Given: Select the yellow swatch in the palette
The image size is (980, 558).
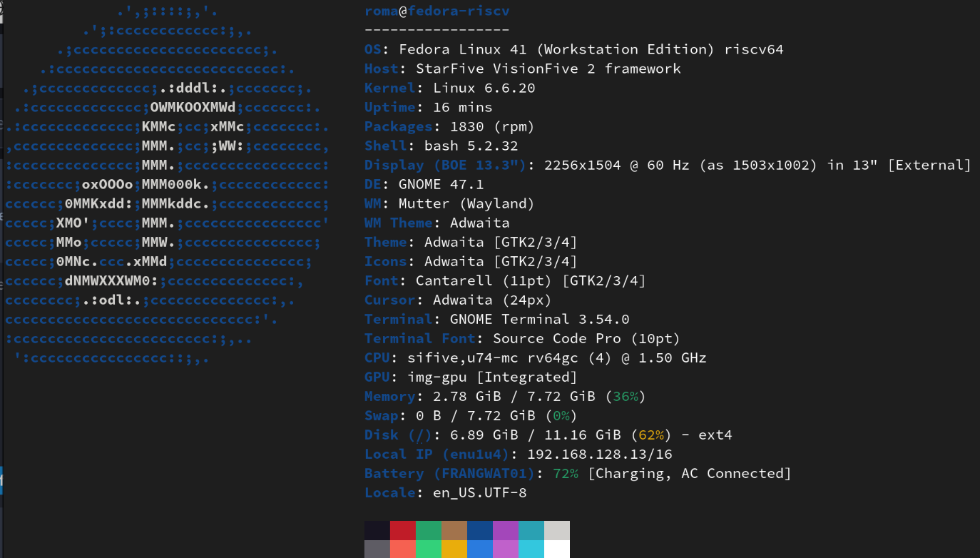Looking at the screenshot, I should click(454, 549).
